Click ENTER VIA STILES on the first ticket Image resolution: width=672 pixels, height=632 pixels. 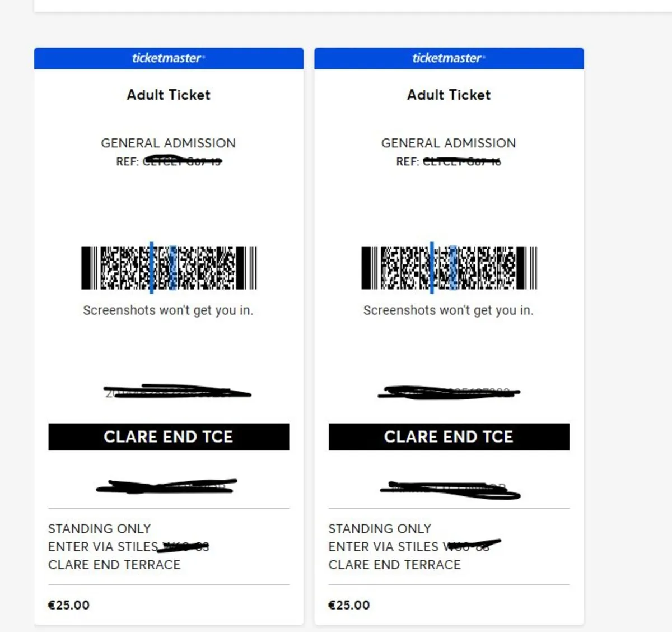104,547
